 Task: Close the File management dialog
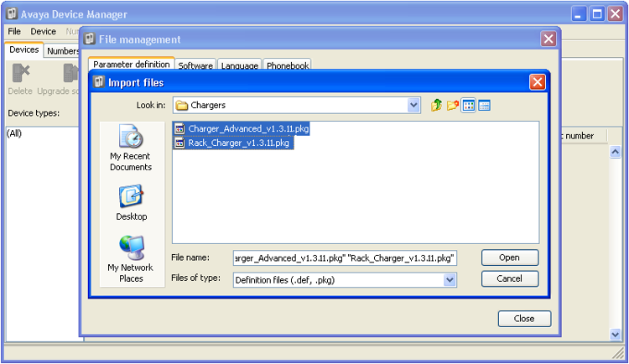point(548,39)
